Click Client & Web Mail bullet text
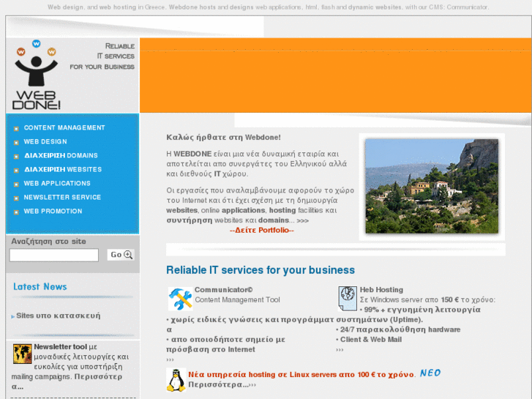532x399 pixels. pyautogui.click(x=371, y=340)
